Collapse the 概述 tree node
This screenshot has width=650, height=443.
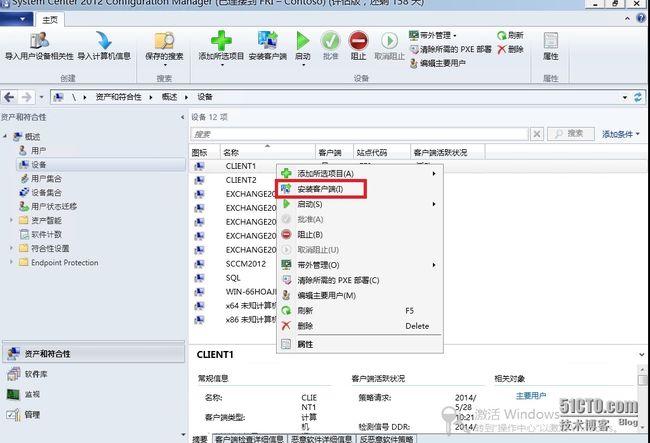(5, 136)
